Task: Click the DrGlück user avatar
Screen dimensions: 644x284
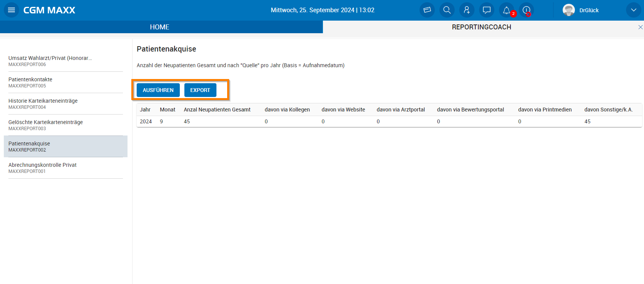Action: pyautogui.click(x=569, y=10)
